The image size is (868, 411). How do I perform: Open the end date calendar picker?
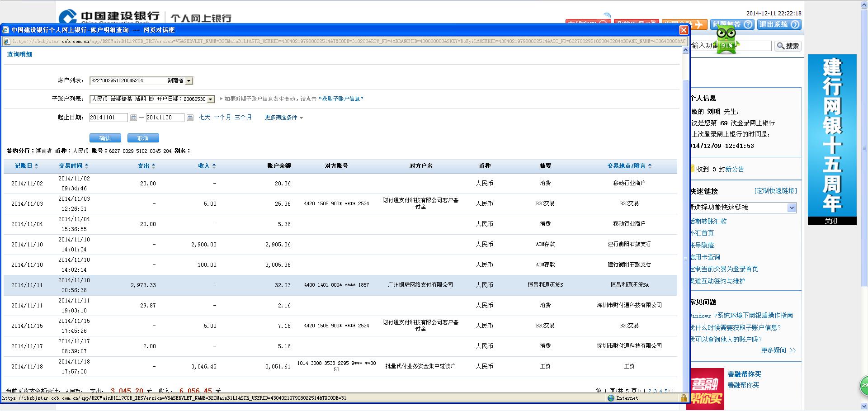coord(190,118)
